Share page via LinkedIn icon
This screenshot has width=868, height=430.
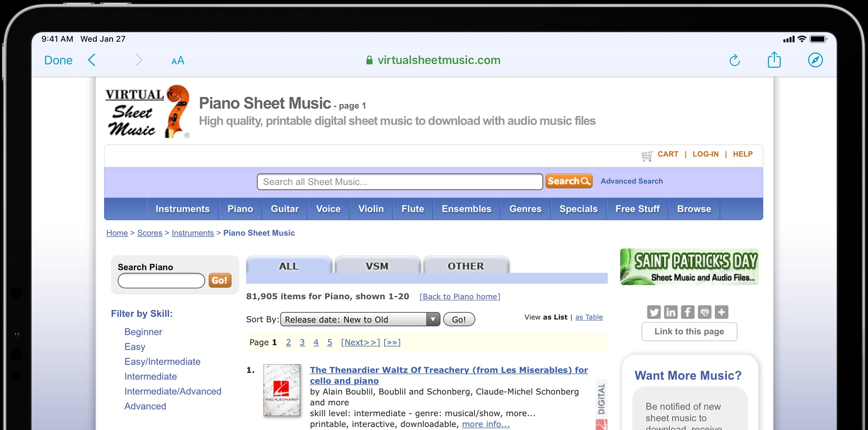click(x=671, y=312)
